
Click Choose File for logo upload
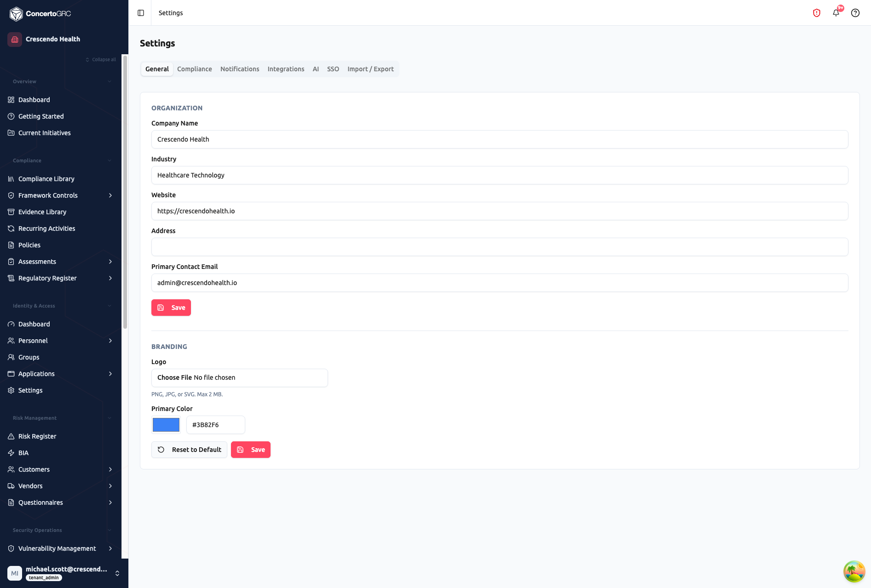click(174, 377)
